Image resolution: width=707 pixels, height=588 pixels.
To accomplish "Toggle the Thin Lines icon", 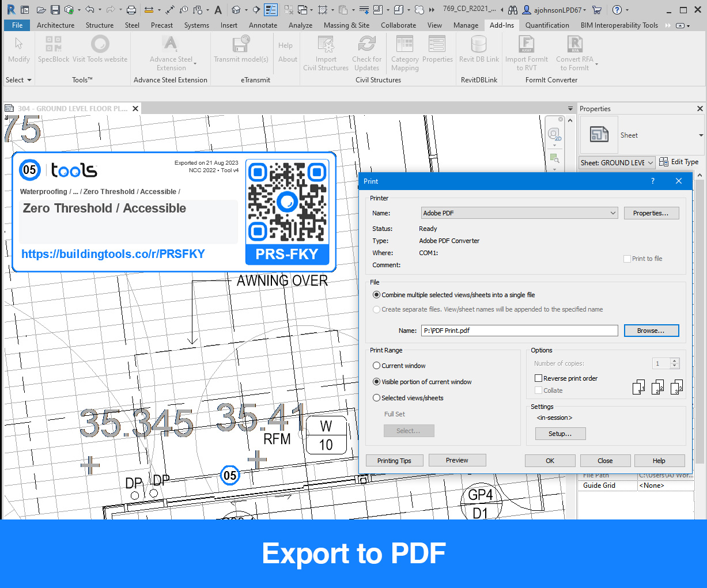I will click(271, 10).
